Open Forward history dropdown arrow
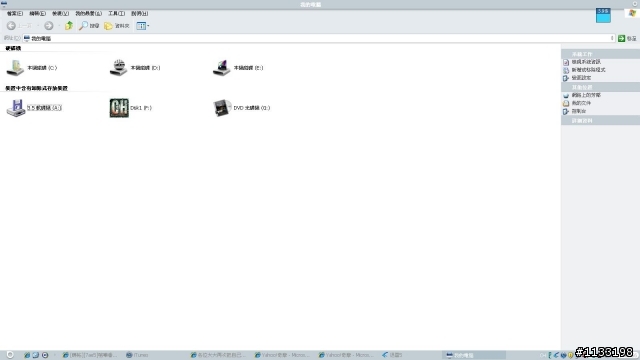This screenshot has height=360, width=640. click(59, 26)
